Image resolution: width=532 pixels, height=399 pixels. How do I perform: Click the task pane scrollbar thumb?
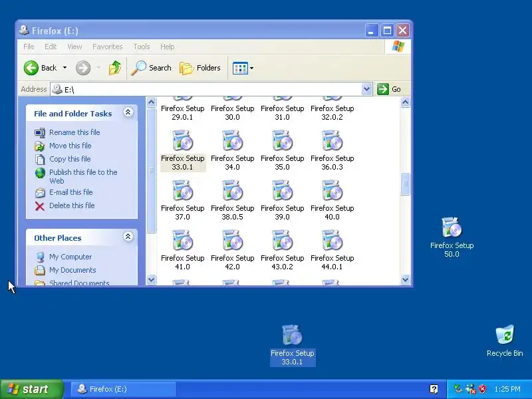click(x=152, y=170)
